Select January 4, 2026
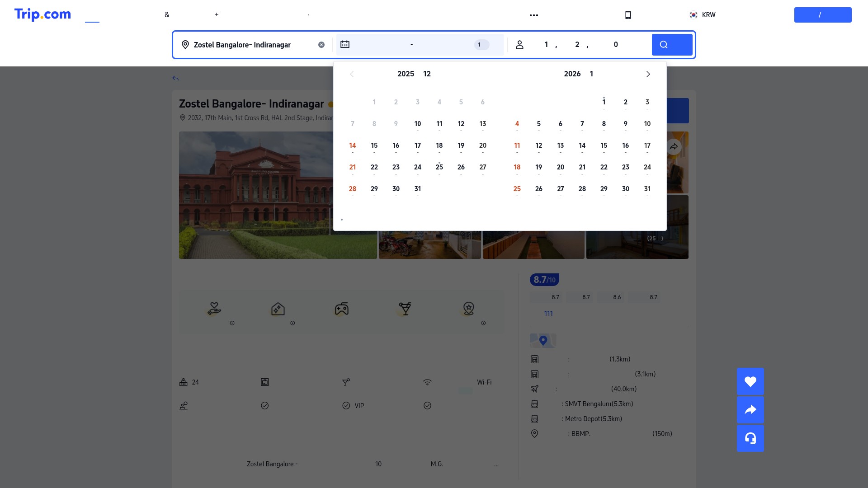This screenshot has height=488, width=868. (517, 124)
